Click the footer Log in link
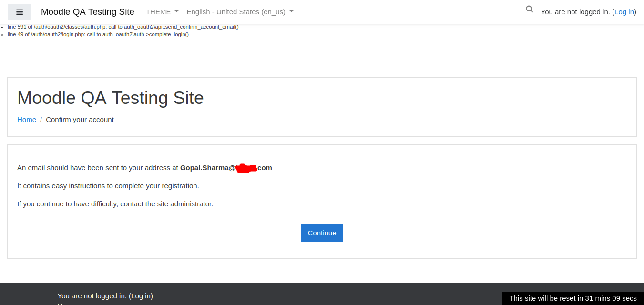The image size is (644, 305). point(141,296)
